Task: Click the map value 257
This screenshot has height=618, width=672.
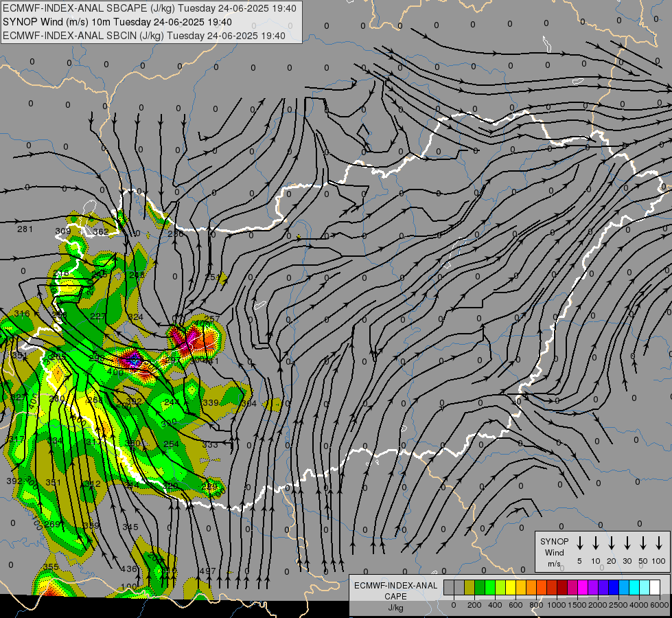Action: pos(211,319)
